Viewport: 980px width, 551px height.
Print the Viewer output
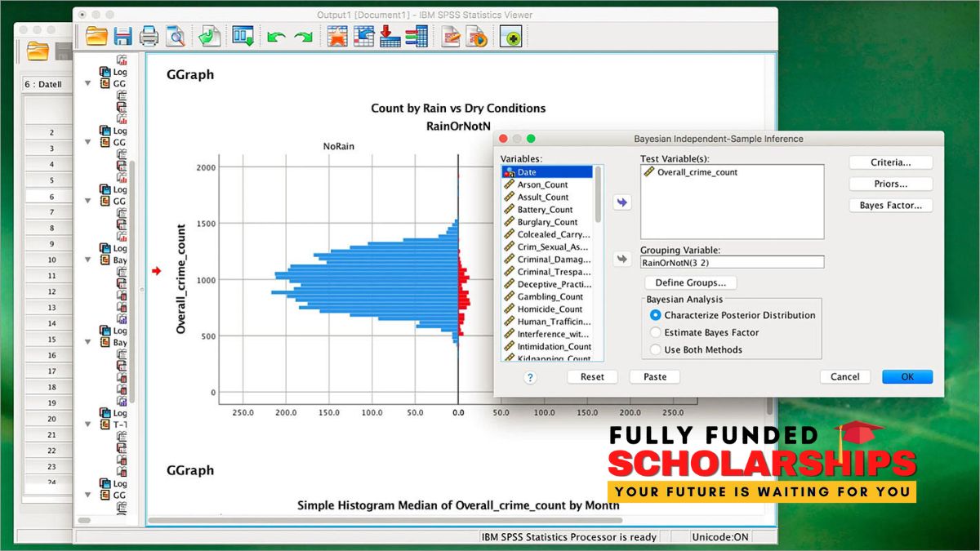click(x=149, y=36)
